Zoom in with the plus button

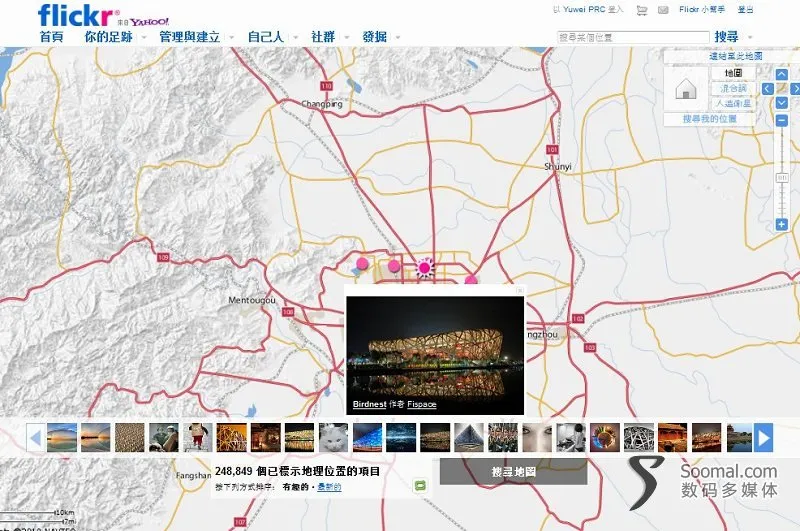click(782, 224)
